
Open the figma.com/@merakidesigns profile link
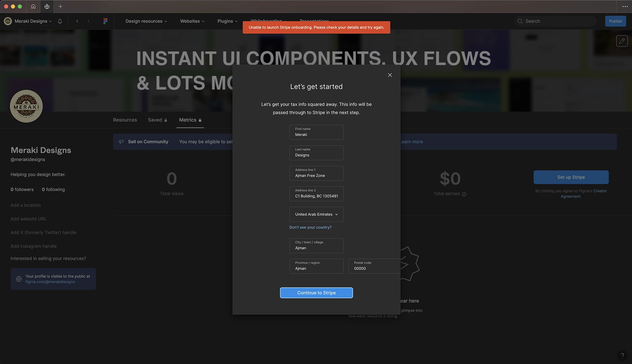tap(50, 282)
